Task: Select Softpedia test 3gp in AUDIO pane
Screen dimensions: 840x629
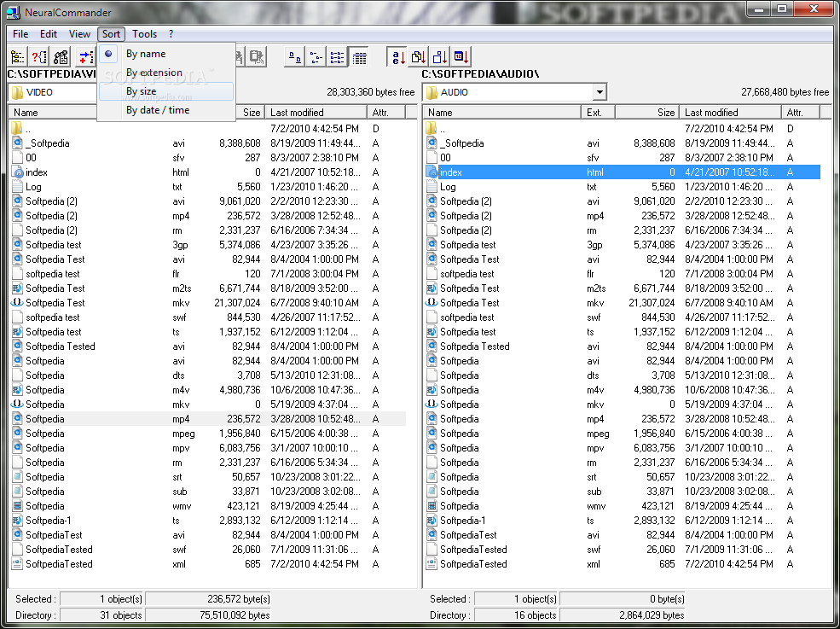Action: (623, 245)
